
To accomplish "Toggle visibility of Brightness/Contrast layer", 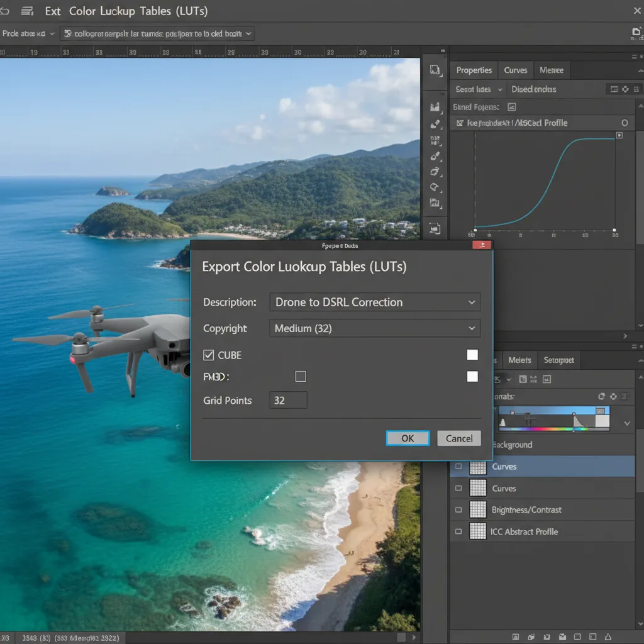I will [458, 509].
